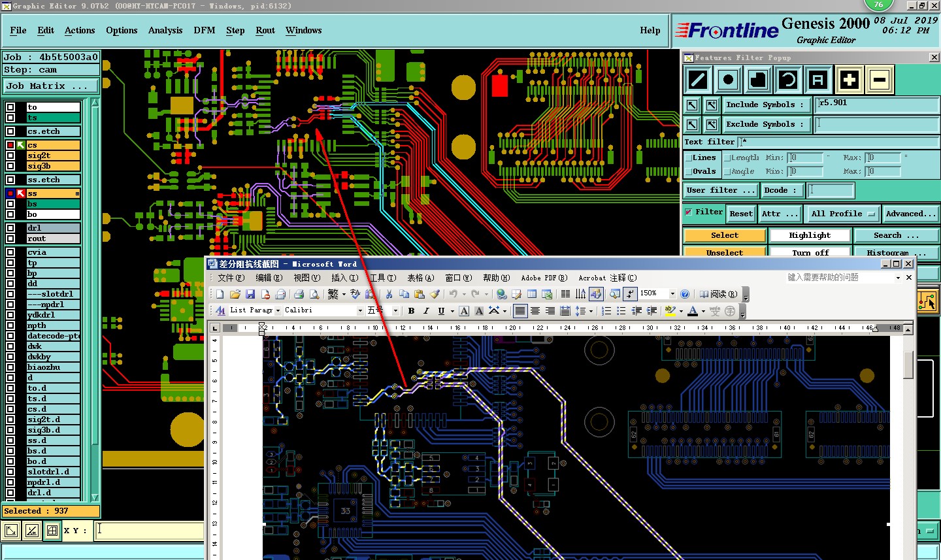This screenshot has width=941, height=560.
Task: Click the Include Symbols r5.901 input field
Action: point(878,105)
